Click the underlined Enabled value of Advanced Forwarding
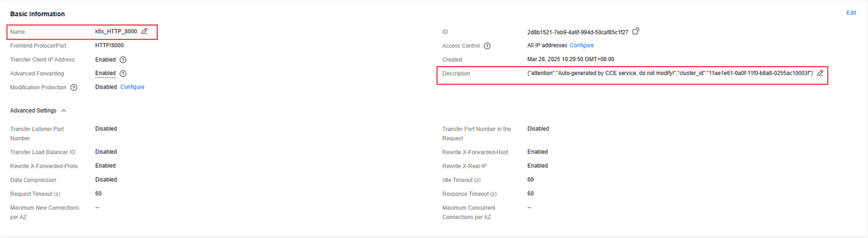 (x=106, y=74)
